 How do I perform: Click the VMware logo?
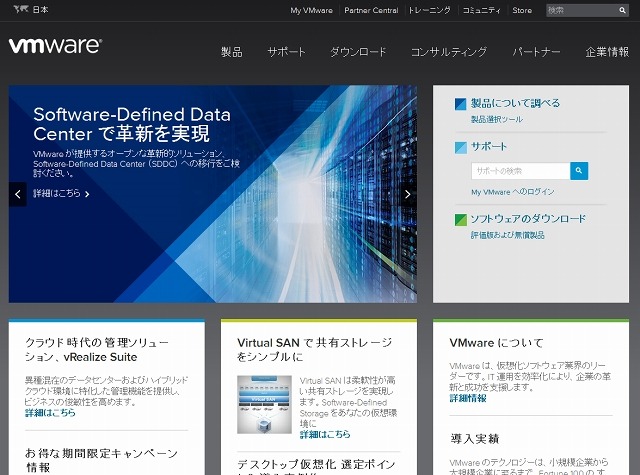[x=55, y=46]
